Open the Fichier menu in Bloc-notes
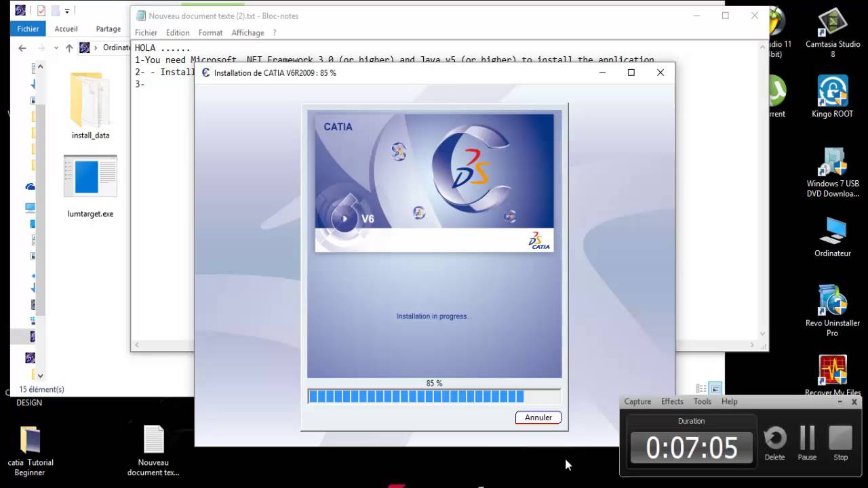Viewport: 868px width, 488px height. tap(146, 33)
